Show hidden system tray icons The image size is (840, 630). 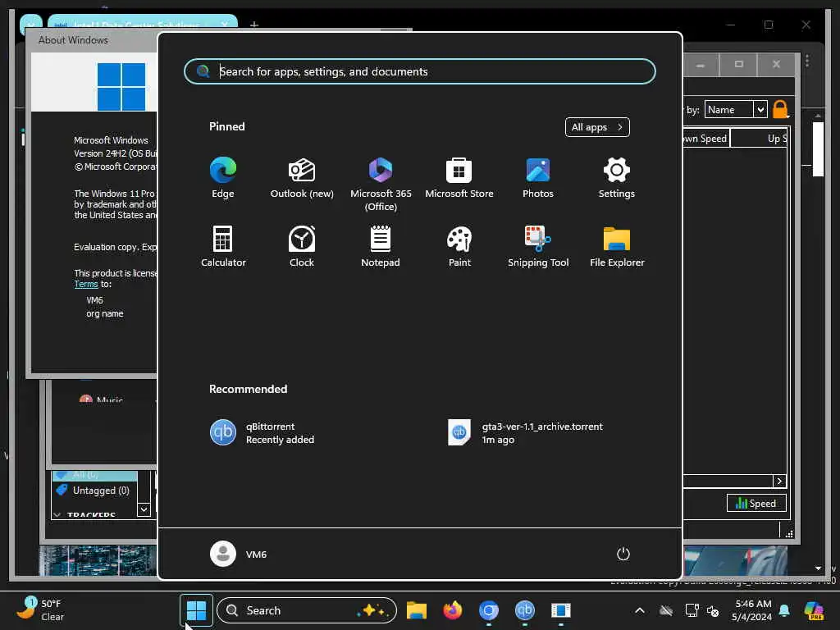[x=640, y=610]
